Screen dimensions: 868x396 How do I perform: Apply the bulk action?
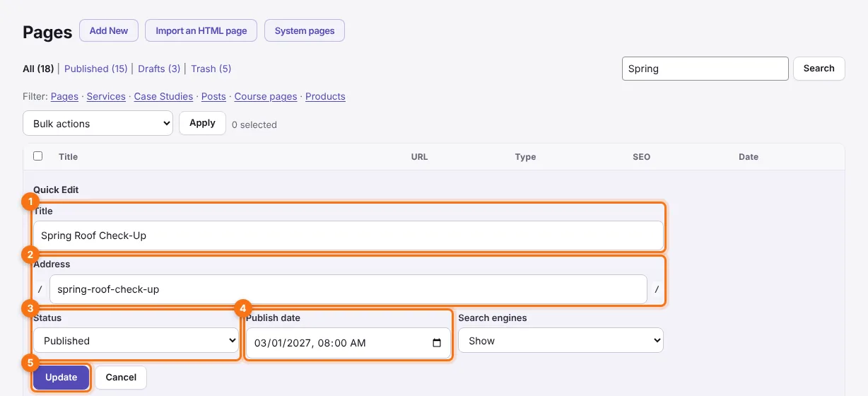tap(202, 123)
